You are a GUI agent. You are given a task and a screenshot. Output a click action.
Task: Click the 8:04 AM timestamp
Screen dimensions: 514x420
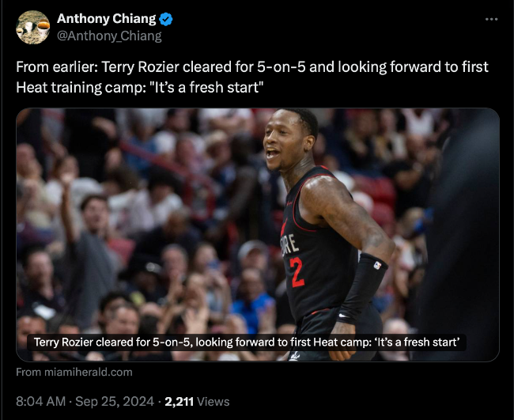pos(40,402)
